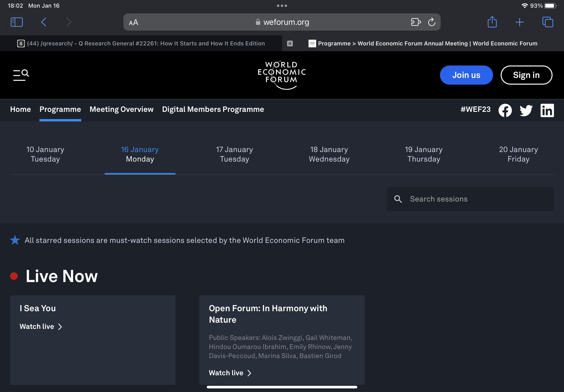Image resolution: width=564 pixels, height=392 pixels.
Task: Open the Open Forum: In Harmony with Nature title
Action: (268, 314)
